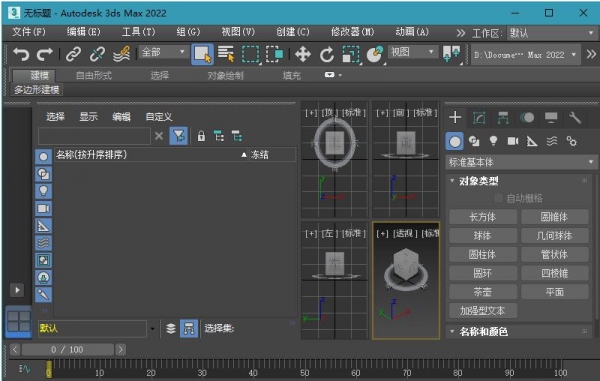Open the Create panel plus tab
The width and height of the screenshot is (600, 381).
455,117
